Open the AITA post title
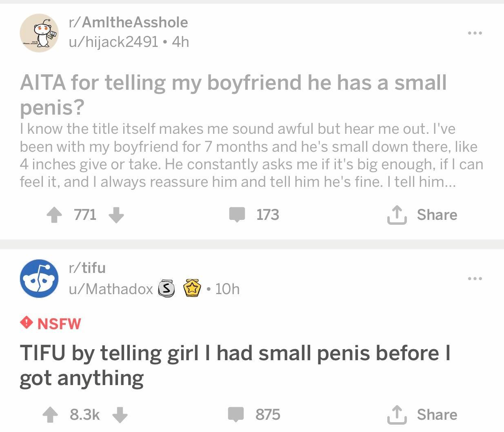Image resolution: width=504 pixels, height=432 pixels. click(x=233, y=94)
